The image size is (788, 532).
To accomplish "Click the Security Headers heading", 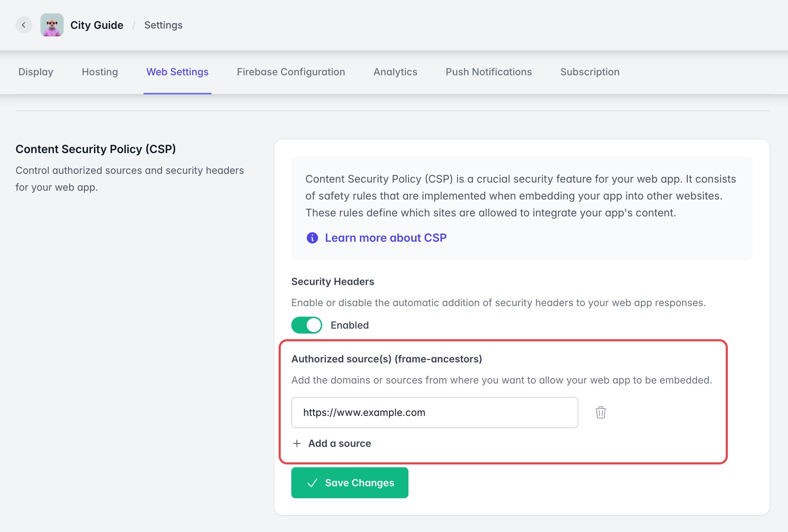I will click(x=332, y=281).
